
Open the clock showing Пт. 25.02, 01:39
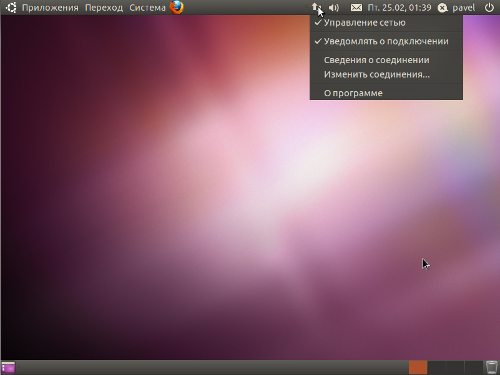(x=399, y=8)
